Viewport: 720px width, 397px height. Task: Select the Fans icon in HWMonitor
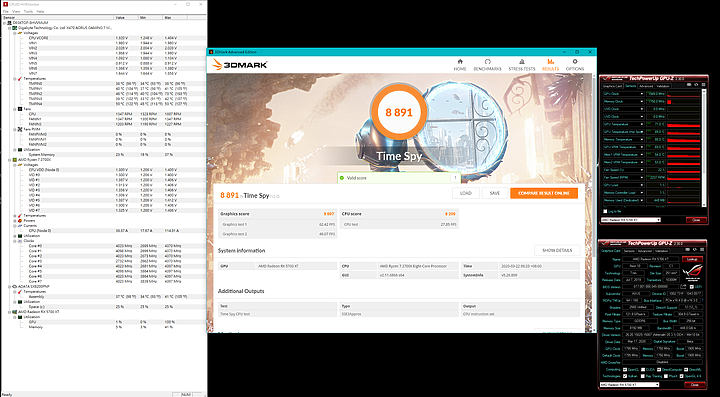(20, 109)
